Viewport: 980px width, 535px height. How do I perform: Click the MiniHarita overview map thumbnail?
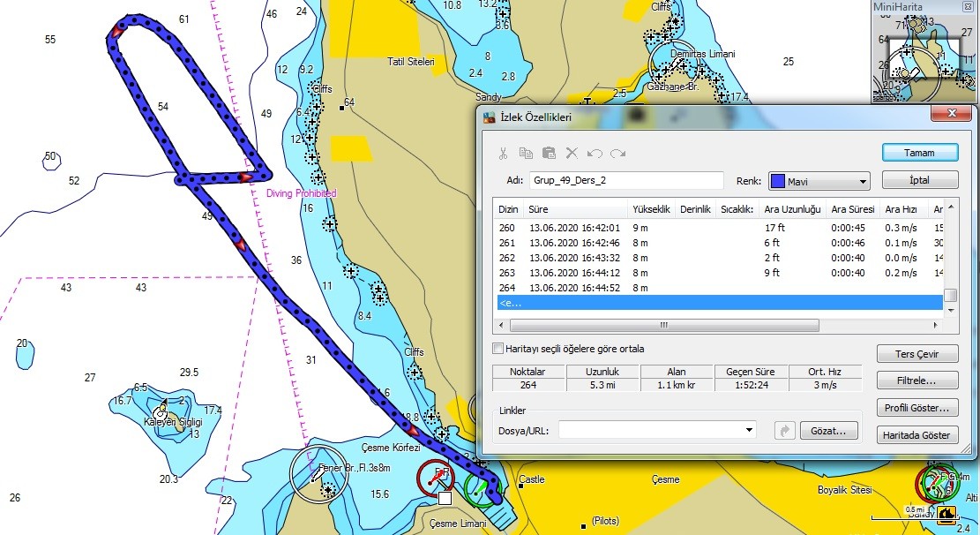click(x=924, y=57)
